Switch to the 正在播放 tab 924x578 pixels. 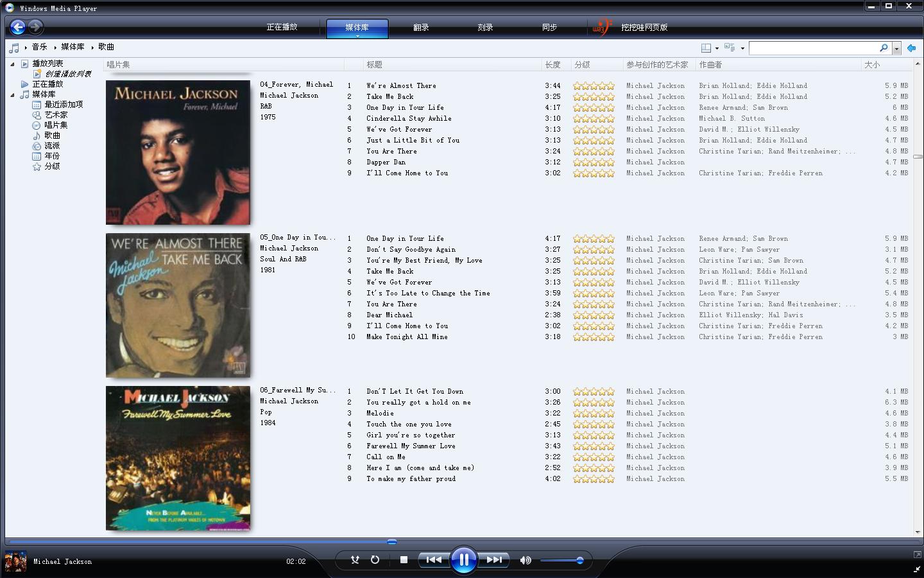coord(282,28)
